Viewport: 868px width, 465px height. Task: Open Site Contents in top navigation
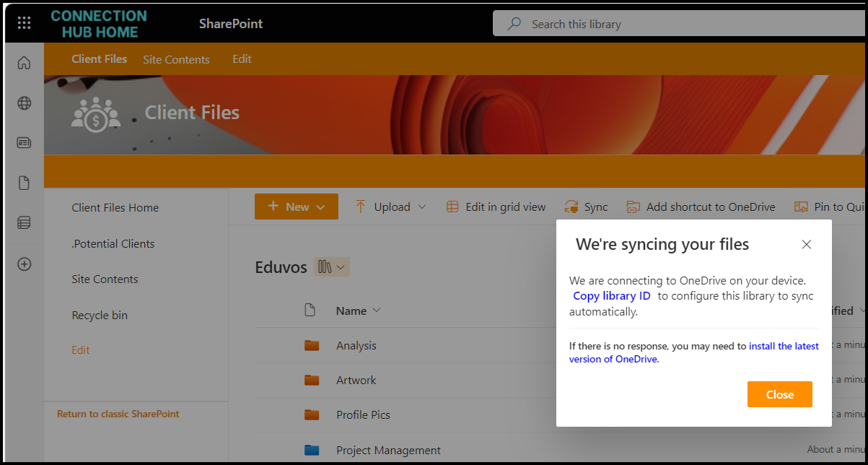click(x=176, y=60)
